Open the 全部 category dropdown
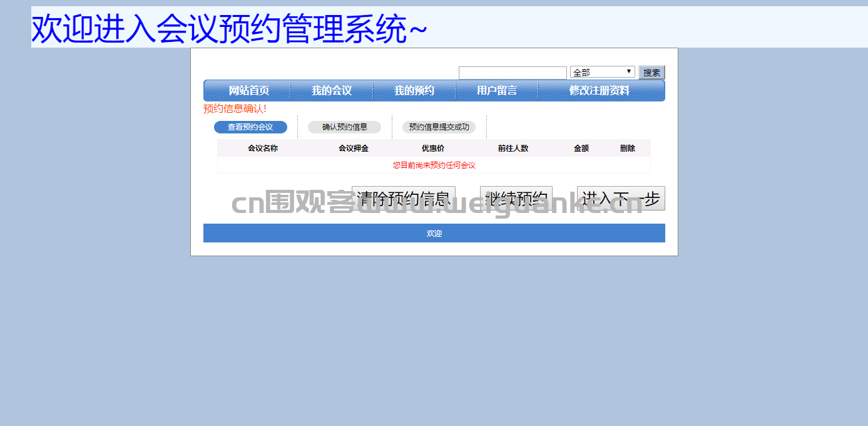Image resolution: width=868 pixels, height=426 pixels. point(603,72)
